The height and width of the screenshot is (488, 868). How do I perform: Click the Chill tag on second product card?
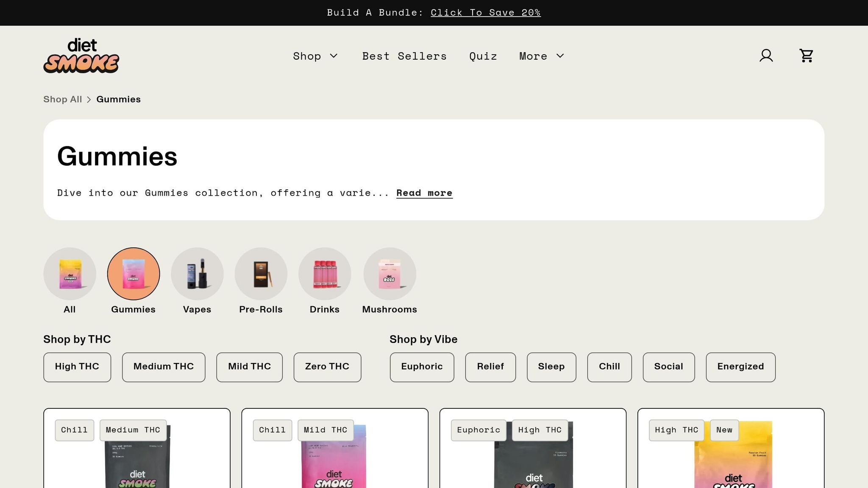point(273,430)
